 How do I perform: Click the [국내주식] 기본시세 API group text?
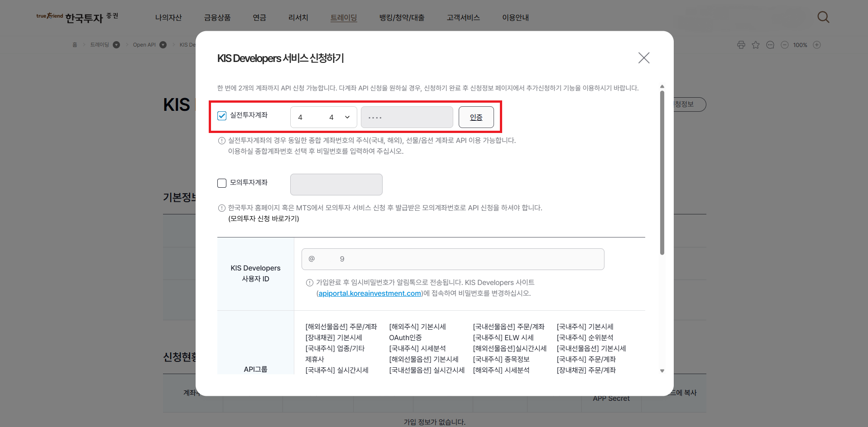point(585,327)
